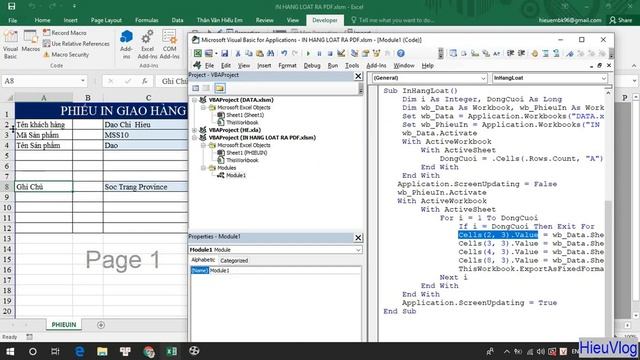This screenshot has width=640, height=360.
Task: Open Object Browser icon in VBA toolbar
Action: pyautogui.click(x=376, y=53)
